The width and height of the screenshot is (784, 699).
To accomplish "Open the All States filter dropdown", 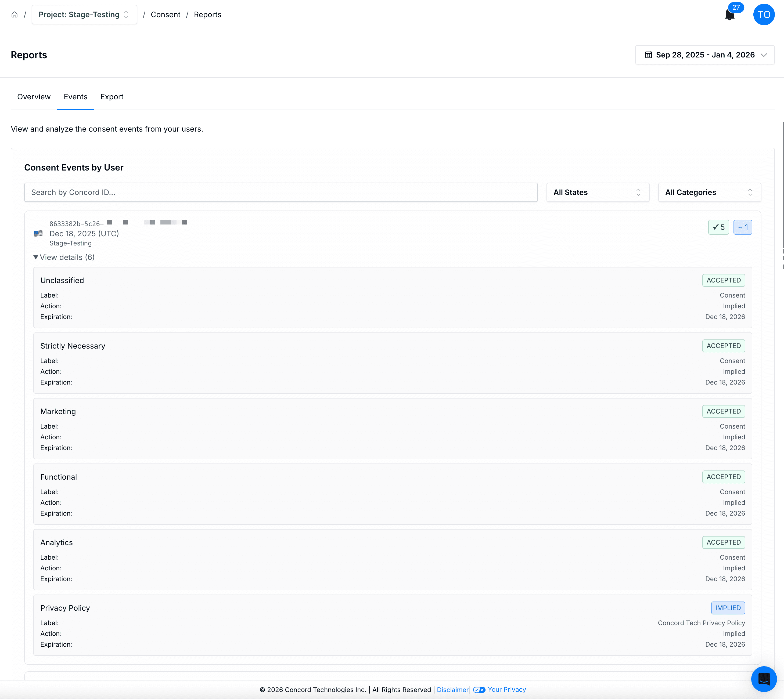I will [x=598, y=192].
